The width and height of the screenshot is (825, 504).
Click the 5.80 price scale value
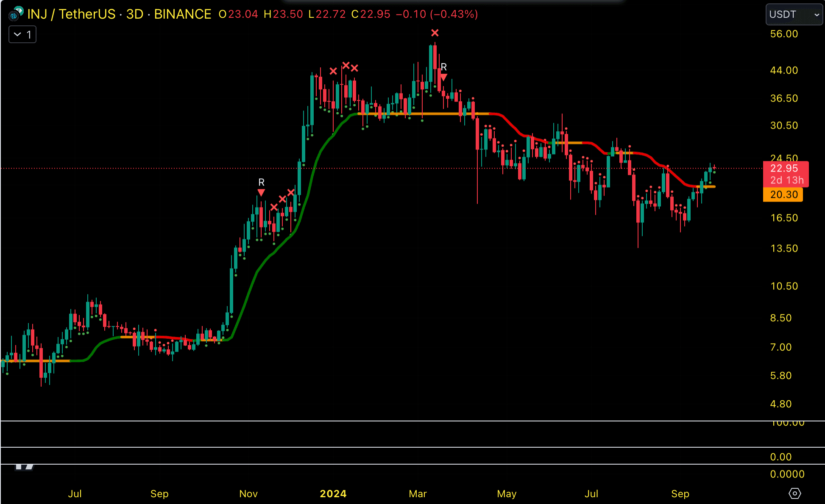pos(781,376)
